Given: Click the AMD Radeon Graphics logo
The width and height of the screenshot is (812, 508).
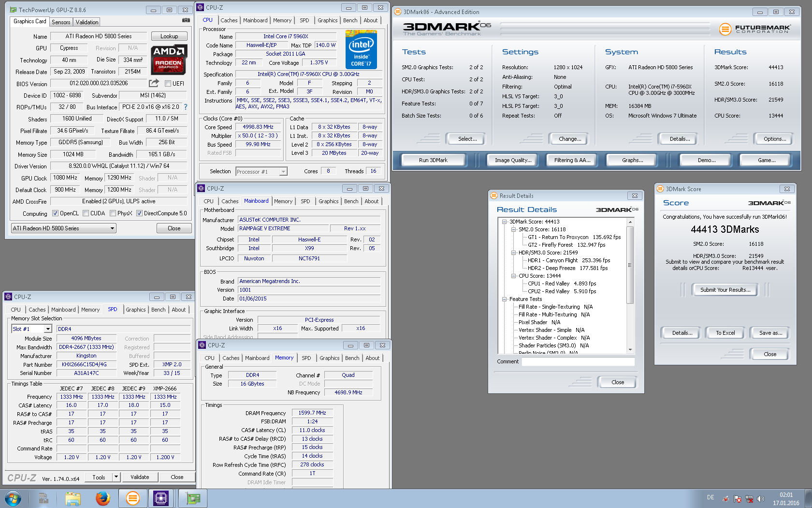Looking at the screenshot, I should (168, 60).
